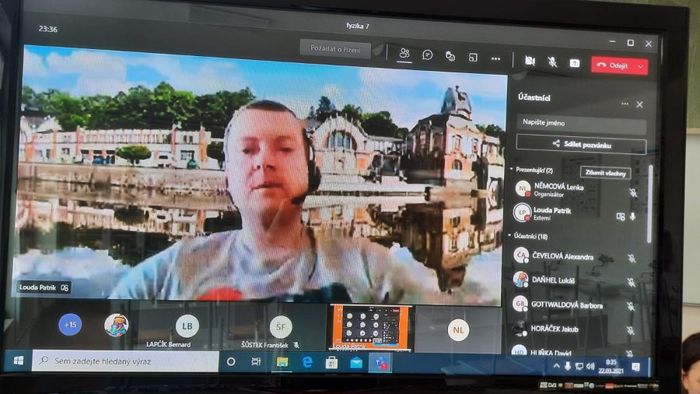Screen dimensions: 700x394
Task: Open Microsoft Edge from the taskbar
Action: pyautogui.click(x=307, y=362)
